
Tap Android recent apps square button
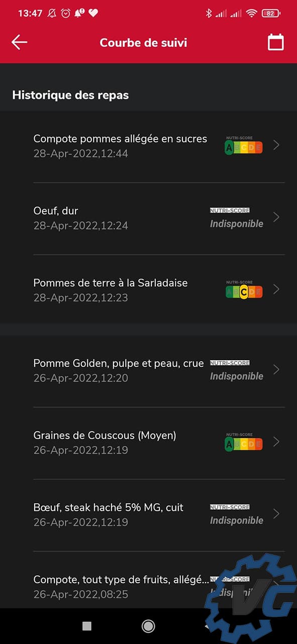coord(87,625)
